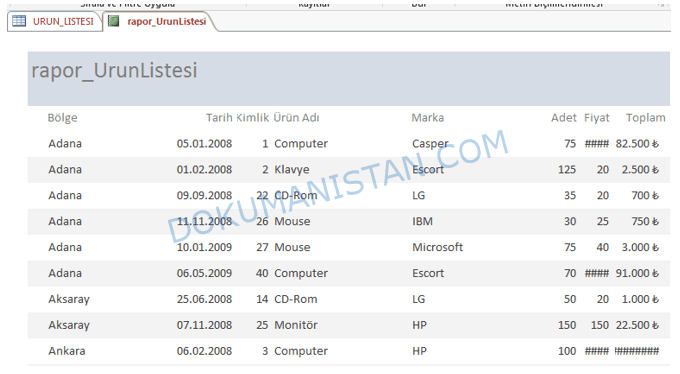Click date 09.09.2008
Screen dimensions: 680x374
coord(204,196)
